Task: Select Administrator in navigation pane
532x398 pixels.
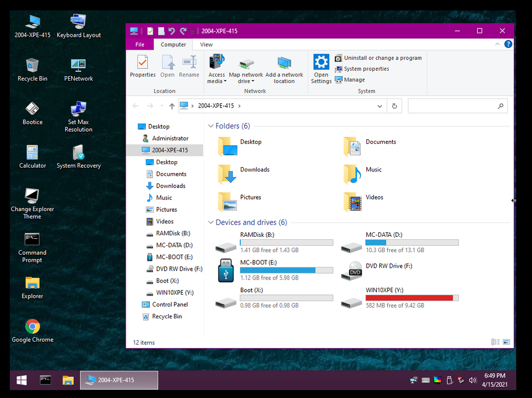Action: tap(165, 138)
